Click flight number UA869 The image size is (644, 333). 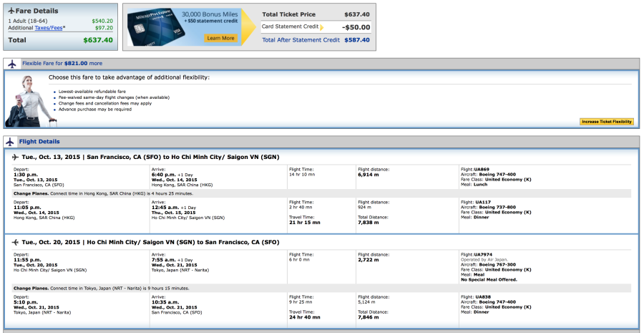(482, 170)
